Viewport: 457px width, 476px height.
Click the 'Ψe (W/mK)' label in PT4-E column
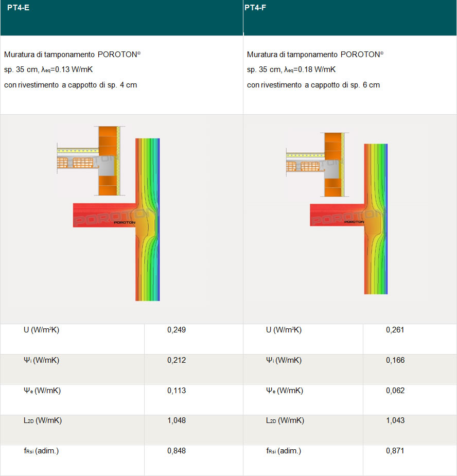point(42,391)
